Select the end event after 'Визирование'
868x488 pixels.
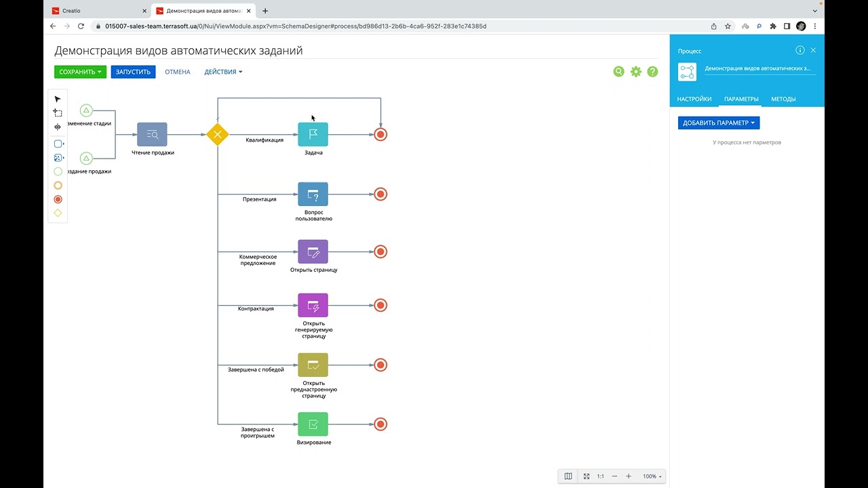[381, 424]
